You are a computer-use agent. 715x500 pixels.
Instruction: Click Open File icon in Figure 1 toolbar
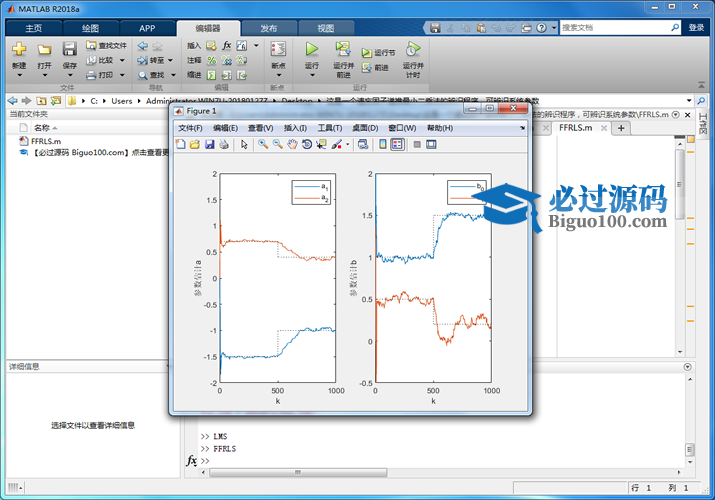[195, 144]
